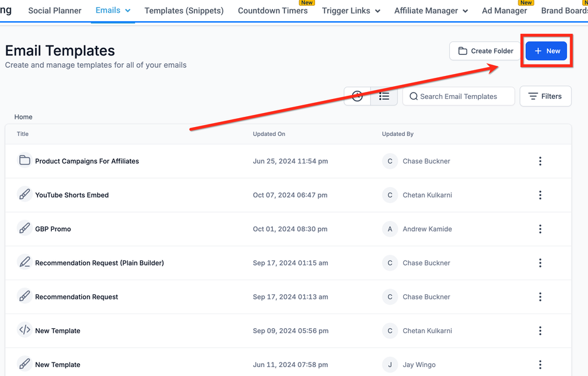588x376 pixels.
Task: Click the brush icon beside YouTube Shorts Embed
Action: click(x=24, y=195)
